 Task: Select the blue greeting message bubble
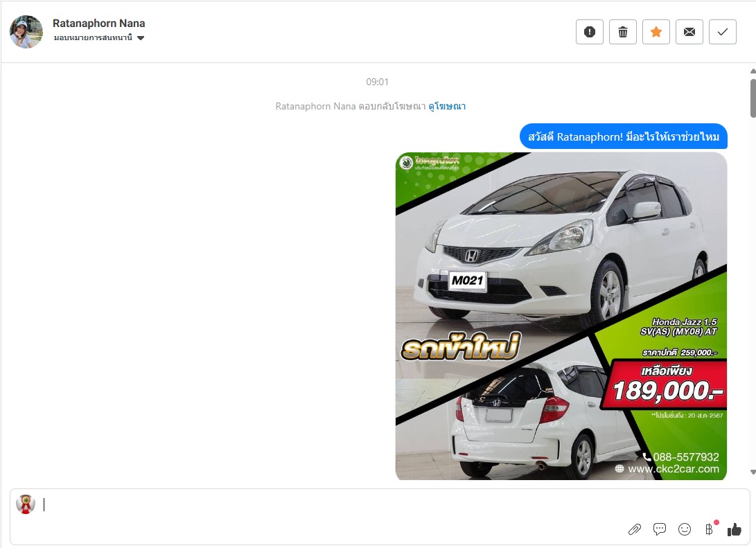coord(623,136)
